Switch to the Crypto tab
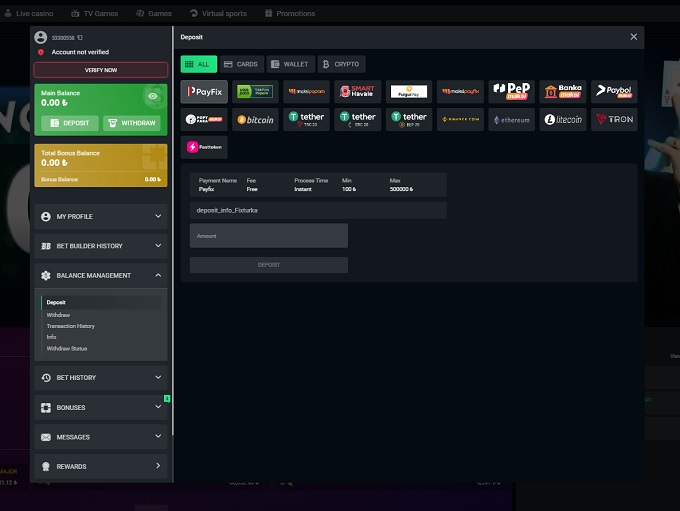The height and width of the screenshot is (511, 680). pos(340,64)
